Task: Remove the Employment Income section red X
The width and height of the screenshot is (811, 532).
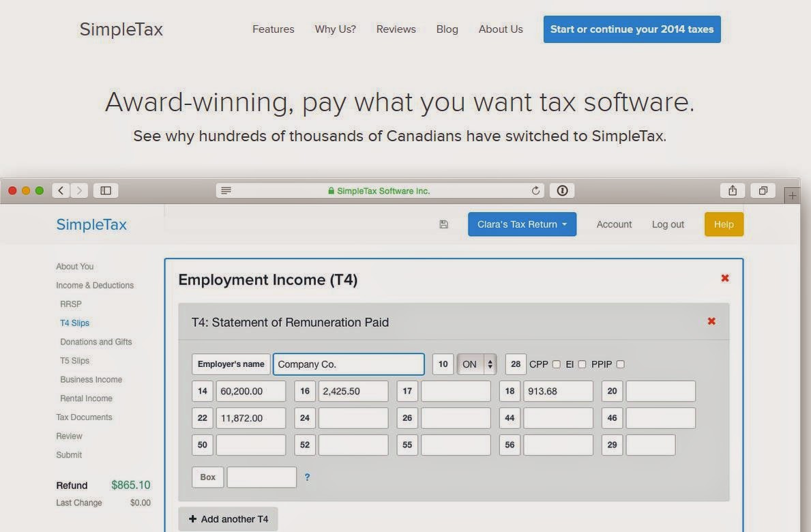Action: click(x=725, y=278)
